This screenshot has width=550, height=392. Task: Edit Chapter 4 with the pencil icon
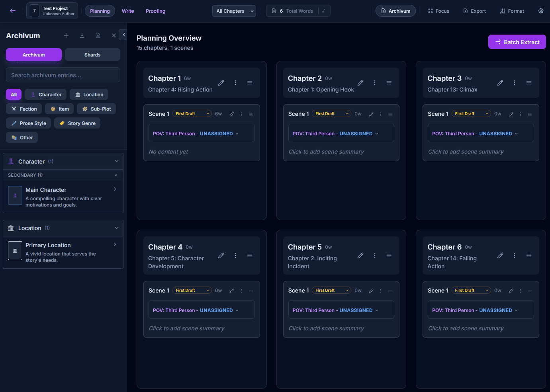(x=221, y=255)
